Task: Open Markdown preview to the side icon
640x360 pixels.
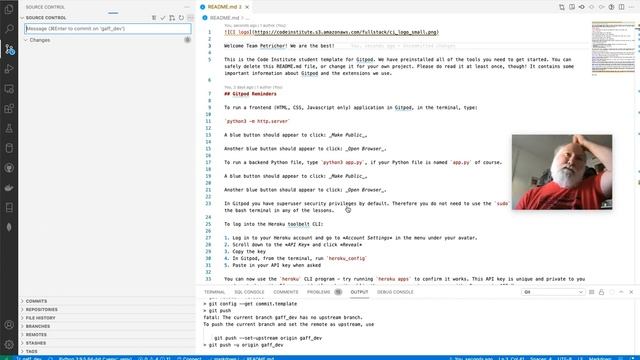Action: [572, 7]
